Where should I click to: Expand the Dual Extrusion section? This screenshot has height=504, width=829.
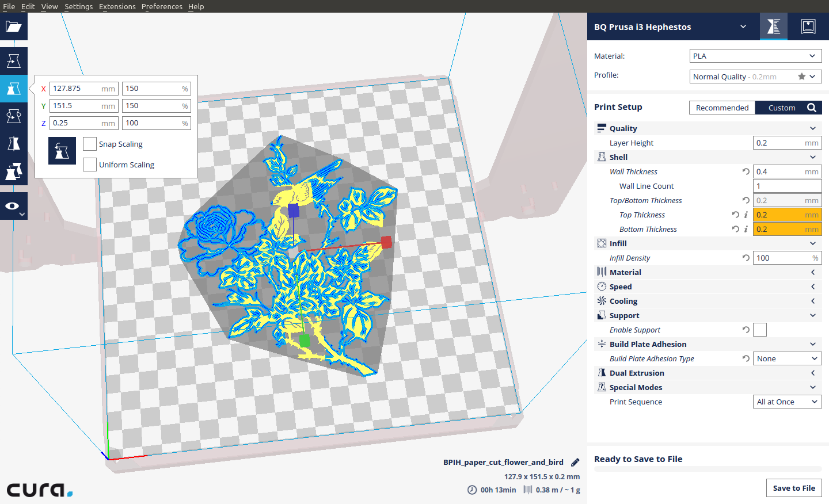[x=708, y=373]
